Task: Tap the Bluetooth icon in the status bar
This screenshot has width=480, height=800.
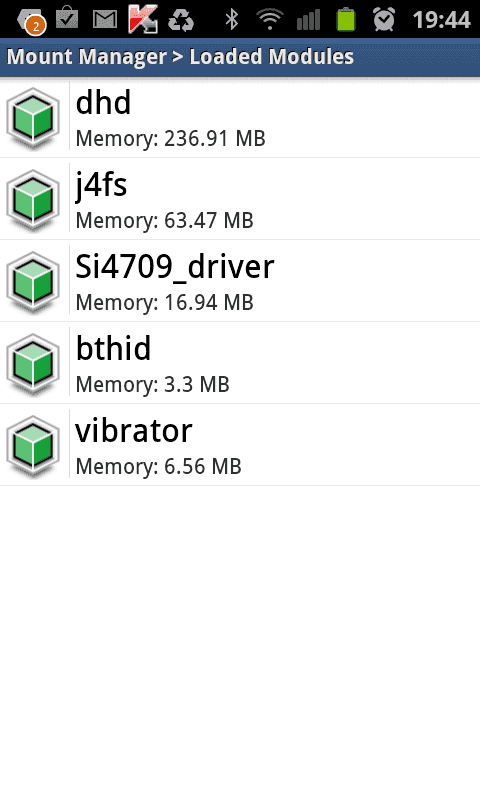Action: (232, 19)
